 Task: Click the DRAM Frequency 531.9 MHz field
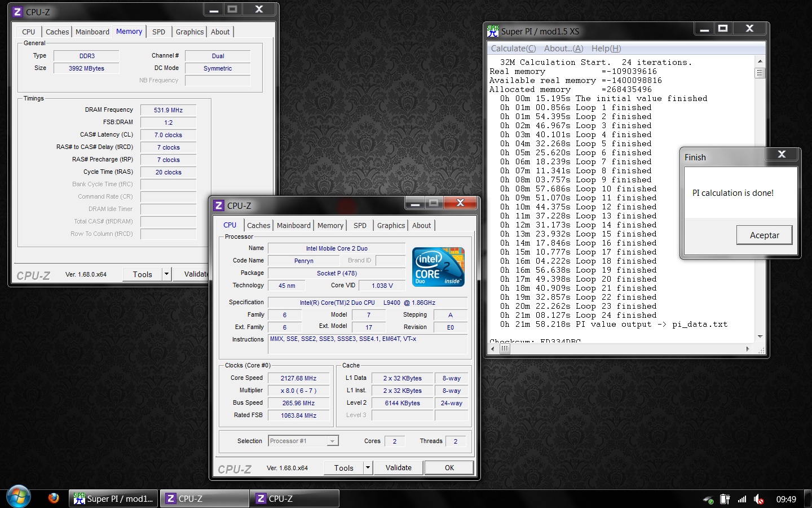coord(169,110)
